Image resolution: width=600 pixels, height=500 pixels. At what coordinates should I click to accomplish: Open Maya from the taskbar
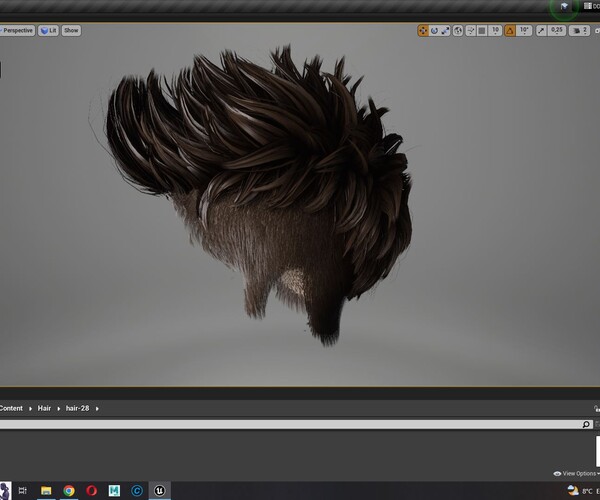pyautogui.click(x=114, y=490)
